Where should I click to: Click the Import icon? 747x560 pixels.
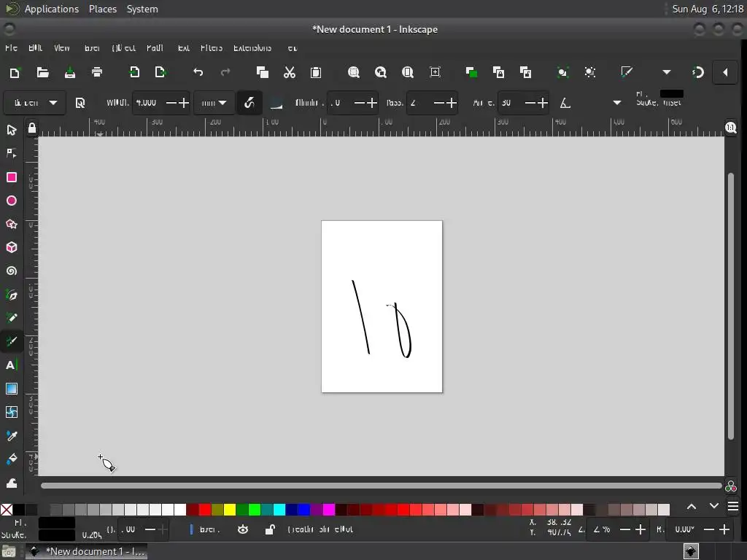coord(134,72)
